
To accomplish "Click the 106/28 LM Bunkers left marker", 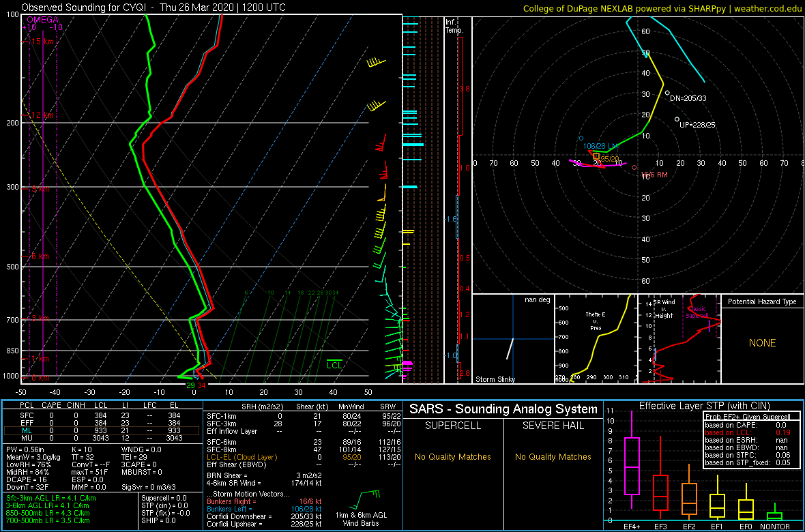I will pos(581,138).
